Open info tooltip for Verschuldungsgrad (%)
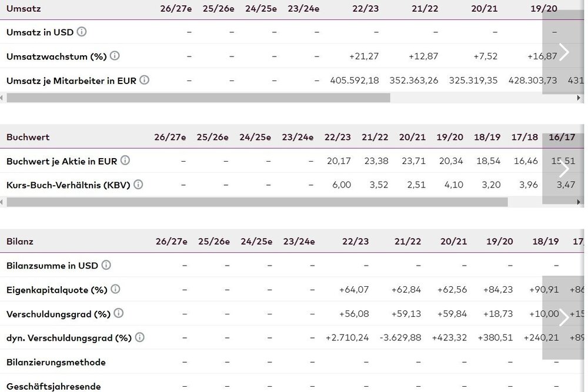Screen dimensions: 588x392 tap(118, 313)
